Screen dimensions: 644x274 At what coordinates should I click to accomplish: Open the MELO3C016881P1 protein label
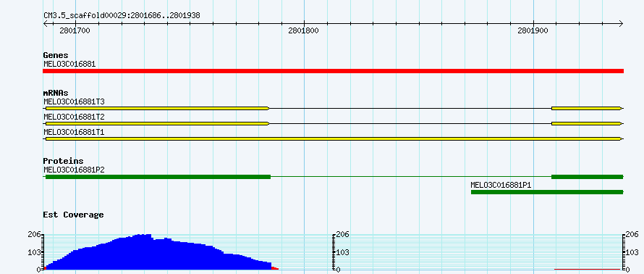click(x=501, y=185)
